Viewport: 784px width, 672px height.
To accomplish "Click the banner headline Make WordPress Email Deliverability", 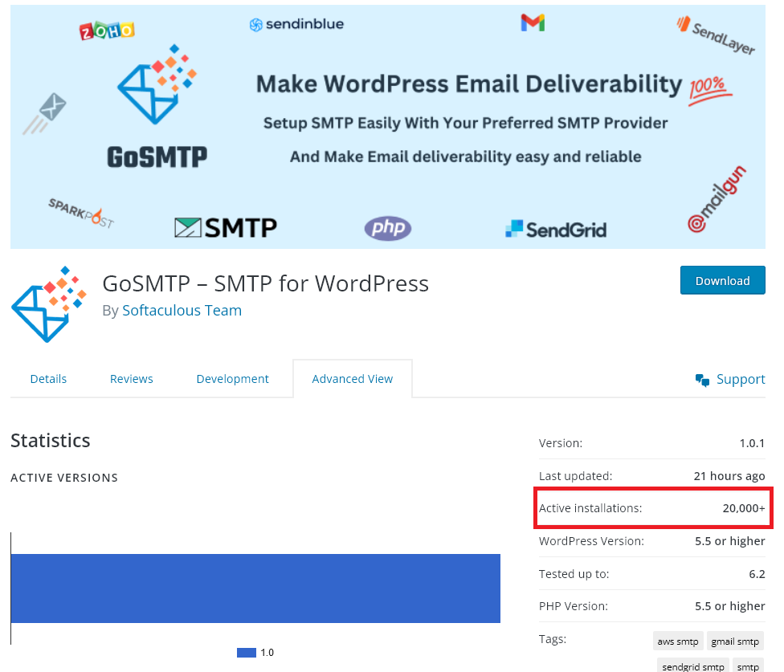I will tap(468, 84).
